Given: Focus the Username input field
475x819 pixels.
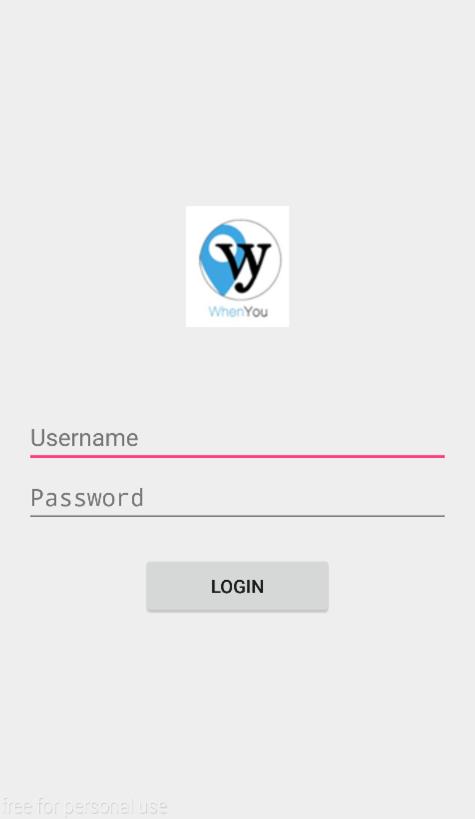Looking at the screenshot, I should tap(237, 439).
